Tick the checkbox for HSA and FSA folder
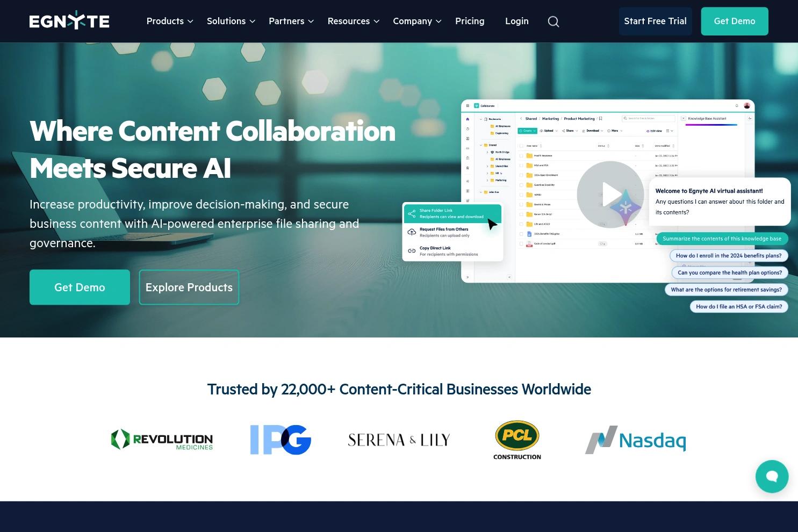Viewport: 798px width, 532px height. tap(521, 166)
